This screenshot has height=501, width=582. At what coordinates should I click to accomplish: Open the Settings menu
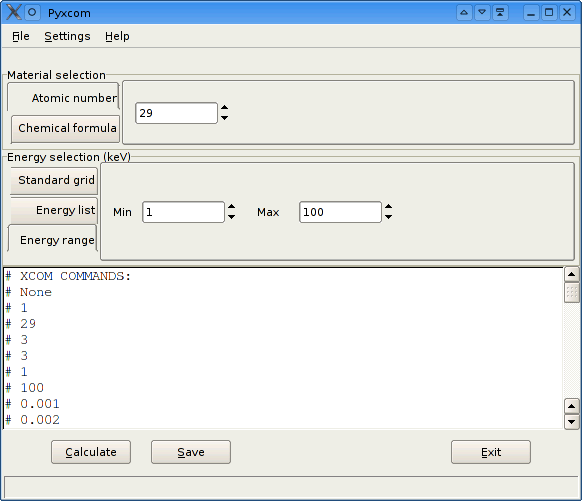pyautogui.click(x=67, y=36)
